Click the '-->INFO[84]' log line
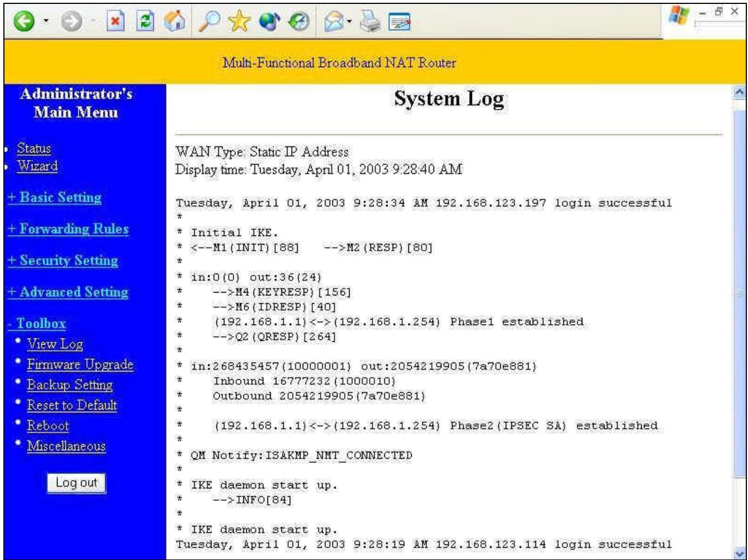Screen dimensions: 748x560 (x=253, y=500)
